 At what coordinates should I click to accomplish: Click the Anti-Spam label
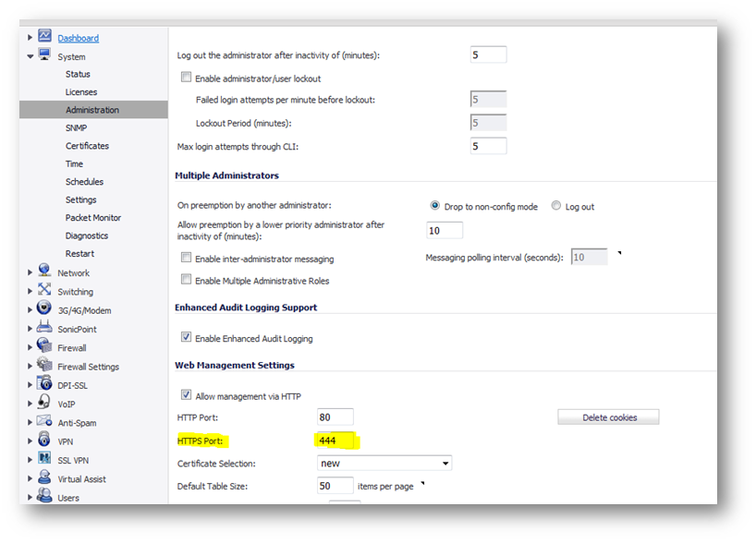click(x=77, y=423)
